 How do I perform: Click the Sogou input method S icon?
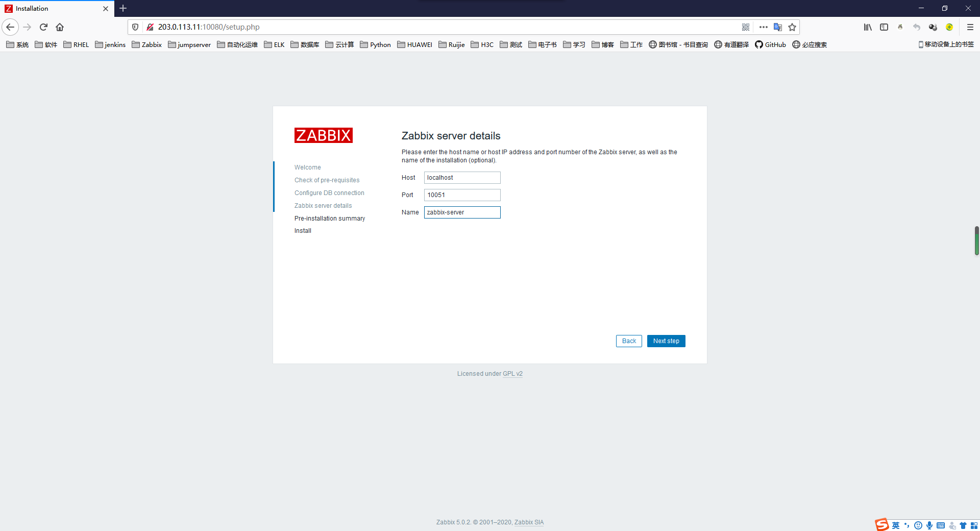pos(881,525)
